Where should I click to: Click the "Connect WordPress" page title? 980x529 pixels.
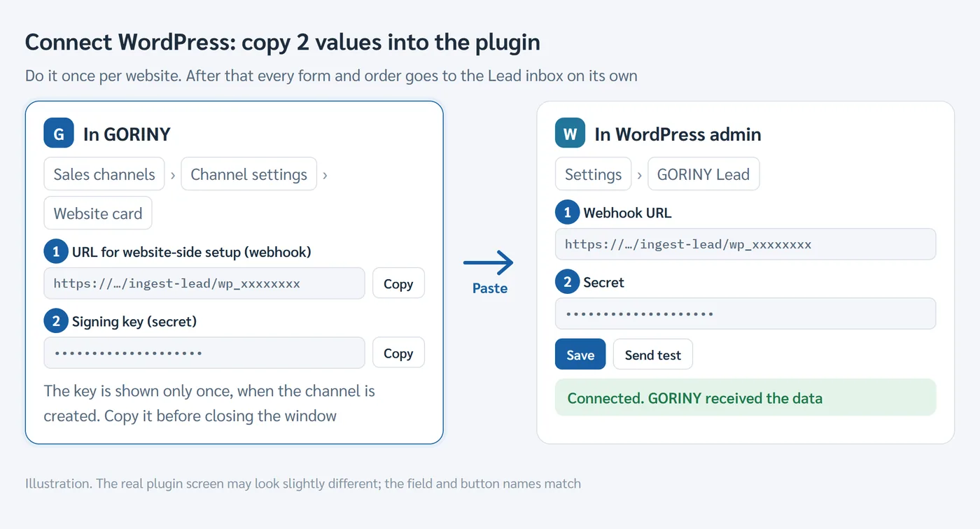click(282, 43)
